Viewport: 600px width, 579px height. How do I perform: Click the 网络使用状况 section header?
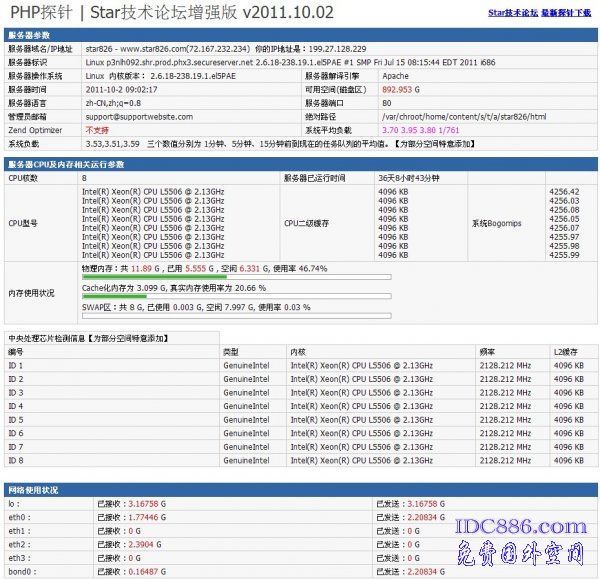[33, 490]
